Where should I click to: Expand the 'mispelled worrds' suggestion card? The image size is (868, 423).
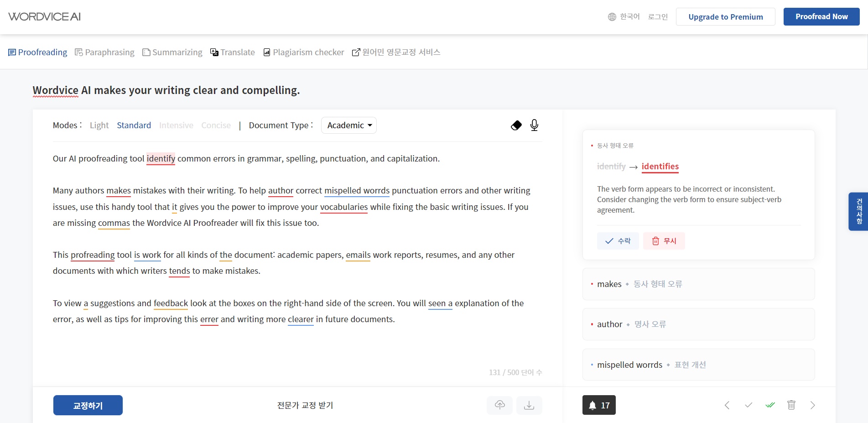pos(698,365)
